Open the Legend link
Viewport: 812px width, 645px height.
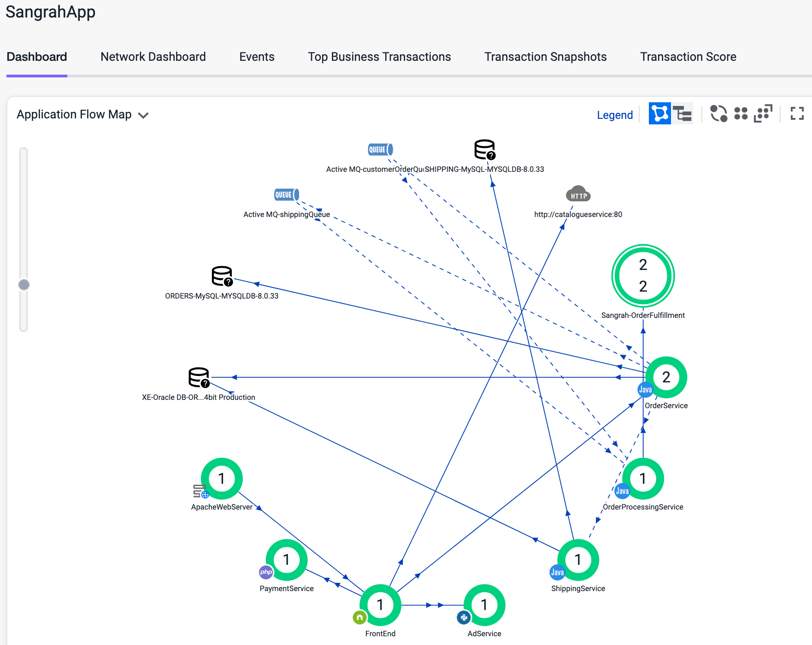(x=615, y=115)
